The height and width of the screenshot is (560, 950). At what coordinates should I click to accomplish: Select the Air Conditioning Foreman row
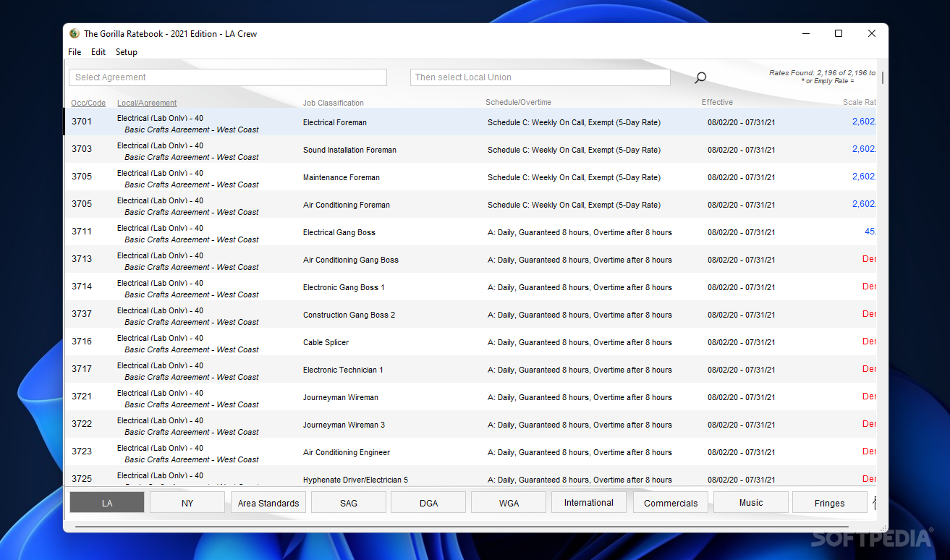pyautogui.click(x=471, y=205)
